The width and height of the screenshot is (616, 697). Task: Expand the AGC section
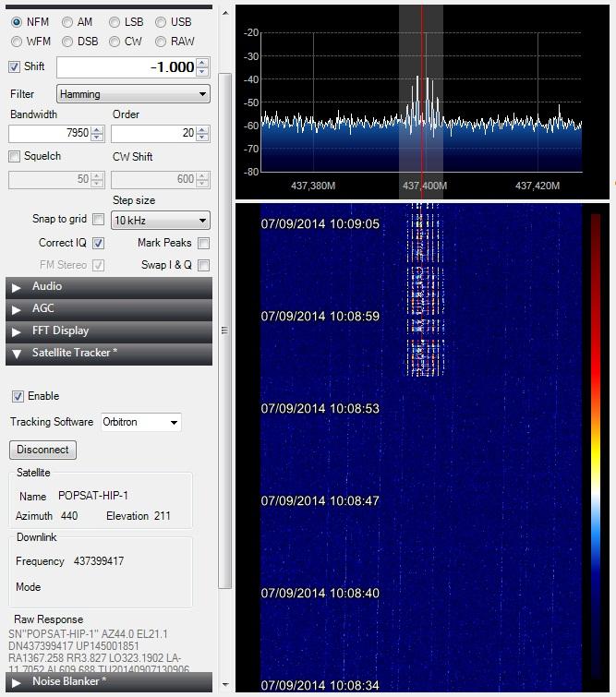17,309
